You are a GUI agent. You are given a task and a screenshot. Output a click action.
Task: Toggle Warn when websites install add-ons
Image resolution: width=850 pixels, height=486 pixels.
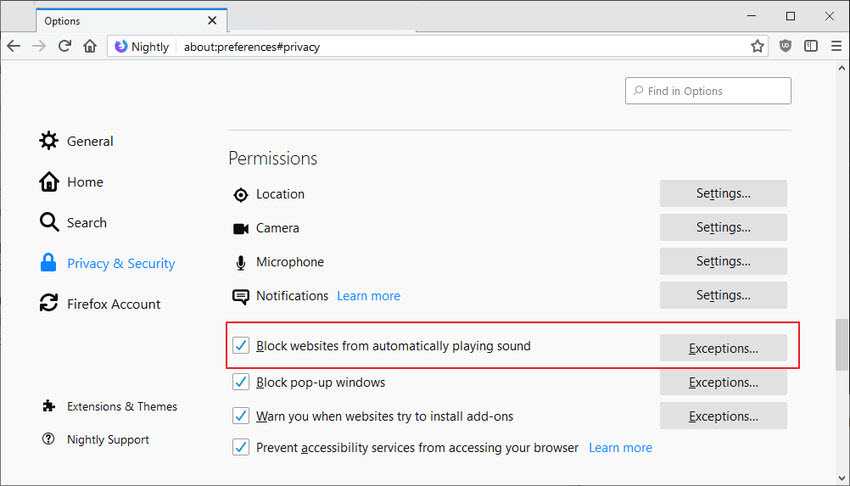241,416
